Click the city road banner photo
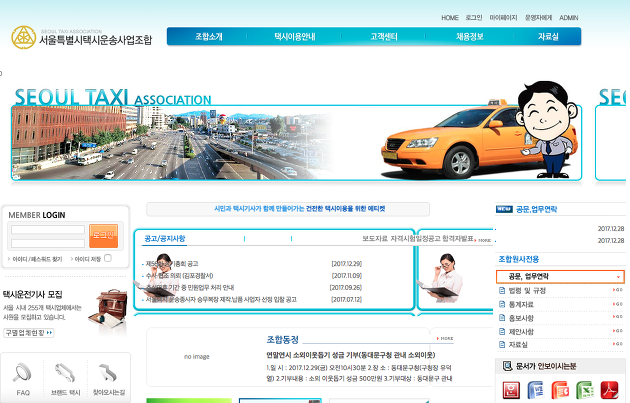This screenshot has height=403, width=630. pos(173,143)
